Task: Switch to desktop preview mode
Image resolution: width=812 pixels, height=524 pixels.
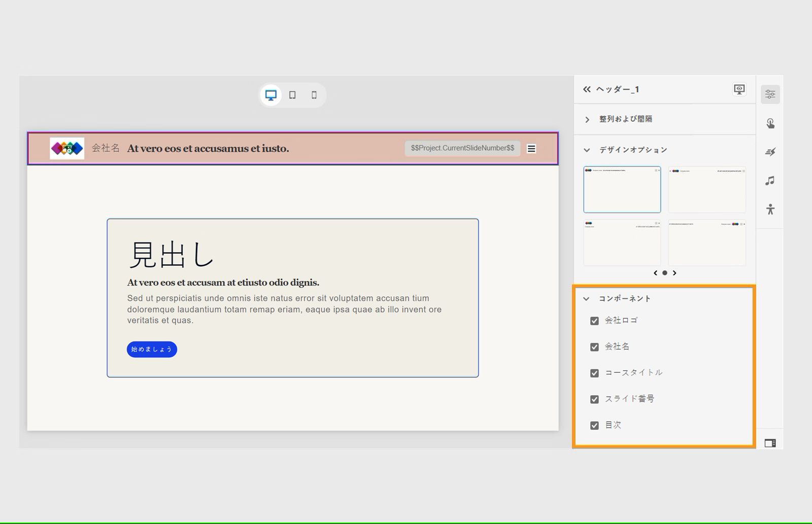Action: 271,95
